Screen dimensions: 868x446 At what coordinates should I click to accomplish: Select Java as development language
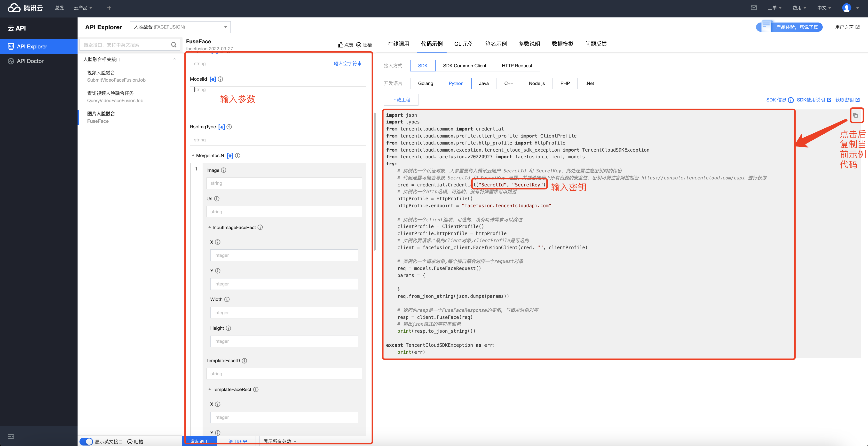(x=483, y=84)
